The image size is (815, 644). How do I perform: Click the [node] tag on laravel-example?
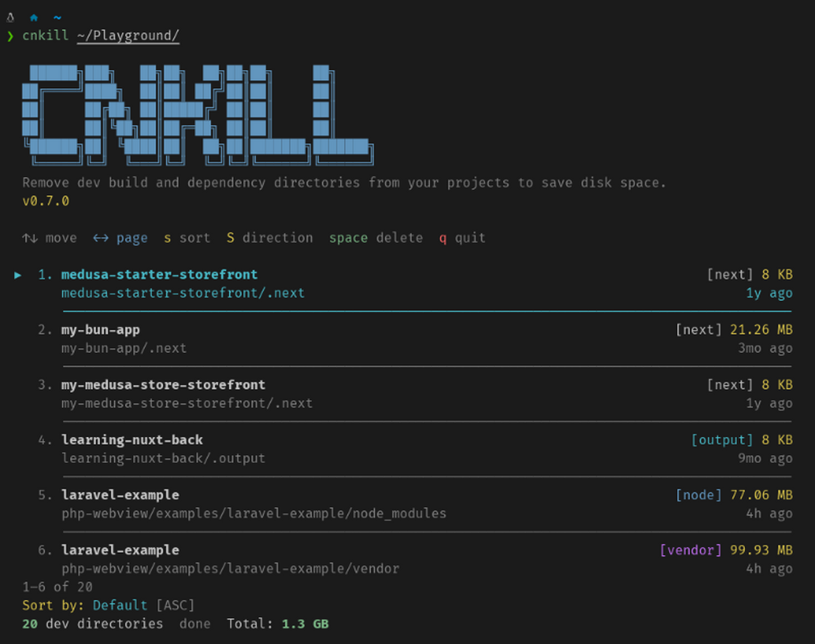tap(698, 495)
